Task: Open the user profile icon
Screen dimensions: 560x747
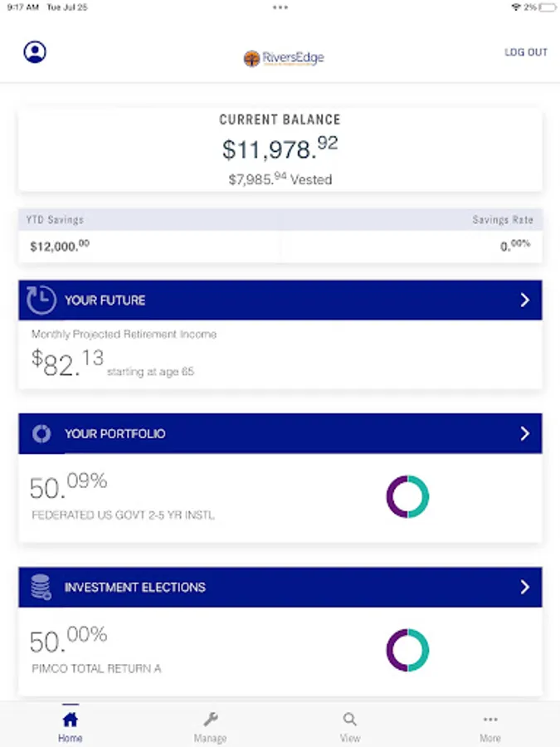Action: tap(35, 52)
